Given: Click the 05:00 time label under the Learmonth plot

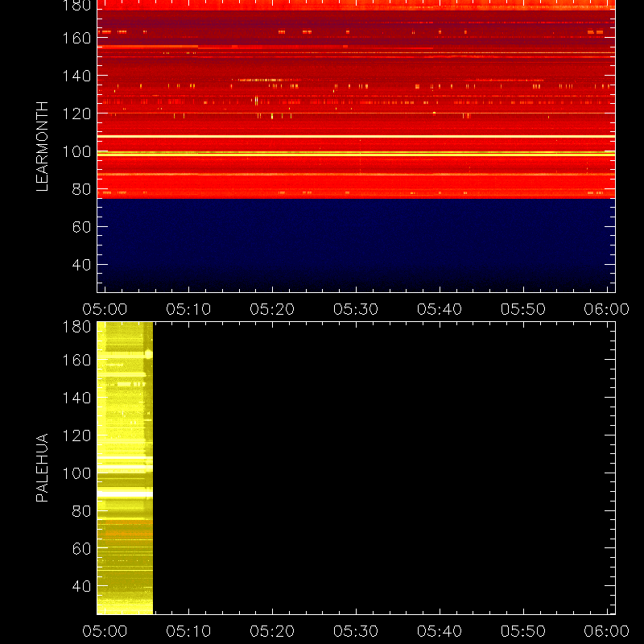Looking at the screenshot, I should [x=105, y=309].
